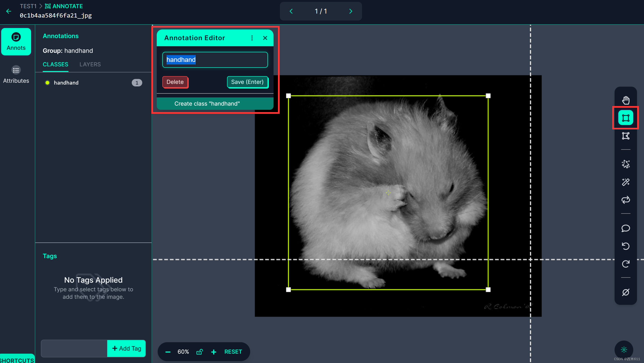The height and width of the screenshot is (363, 644).
Task: Activate the smart select tool
Action: coord(626,164)
